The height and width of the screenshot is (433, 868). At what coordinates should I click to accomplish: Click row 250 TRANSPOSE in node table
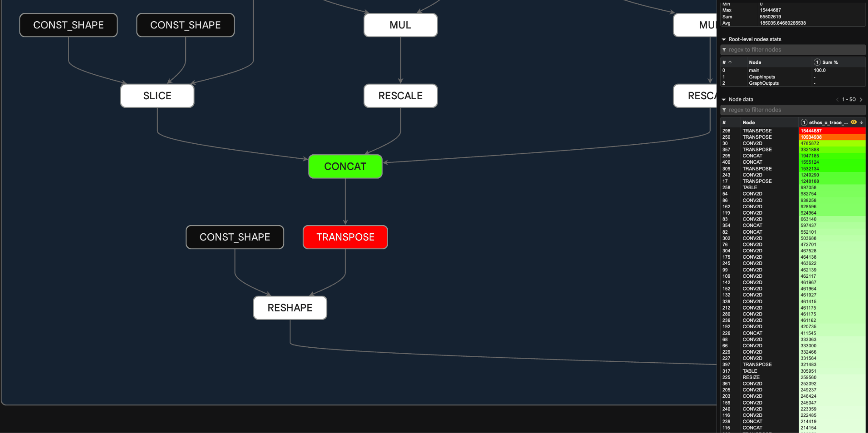point(793,137)
